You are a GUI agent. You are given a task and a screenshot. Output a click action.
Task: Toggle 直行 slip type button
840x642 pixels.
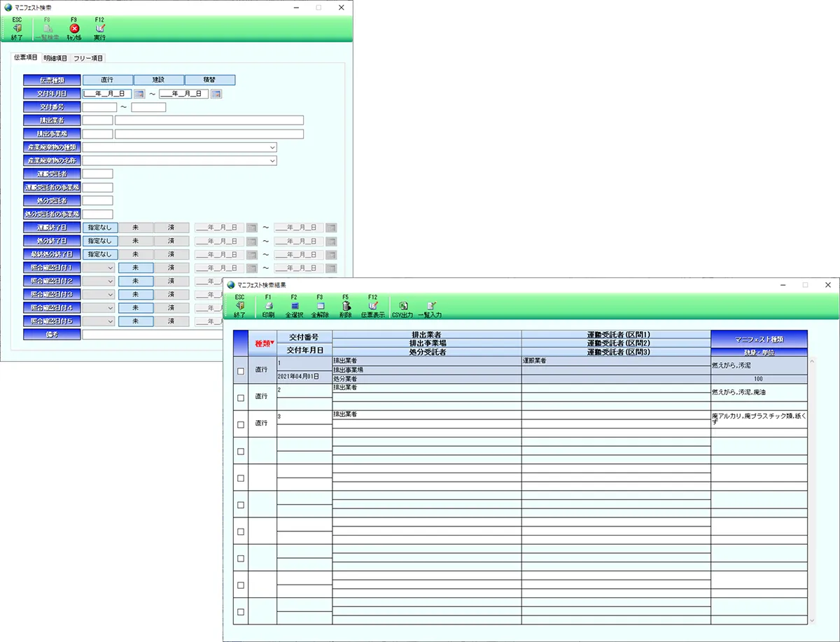pyautogui.click(x=107, y=80)
